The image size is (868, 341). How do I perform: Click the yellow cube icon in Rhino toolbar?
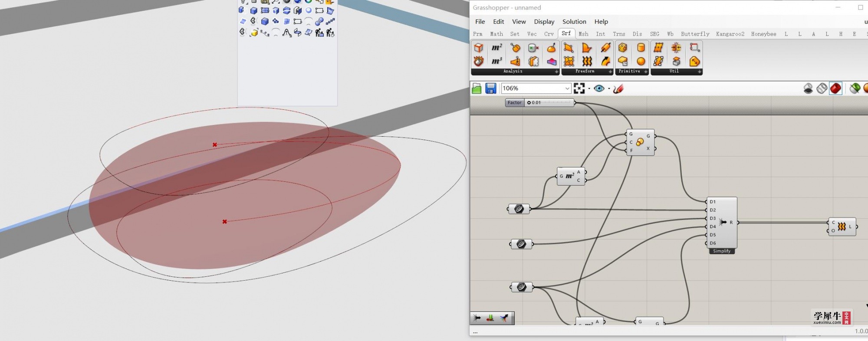click(254, 33)
